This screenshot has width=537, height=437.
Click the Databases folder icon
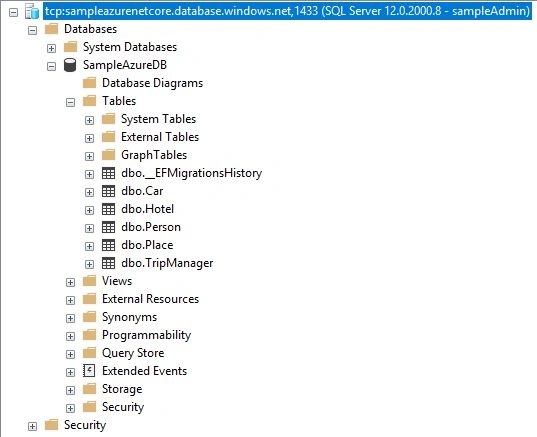pos(52,29)
